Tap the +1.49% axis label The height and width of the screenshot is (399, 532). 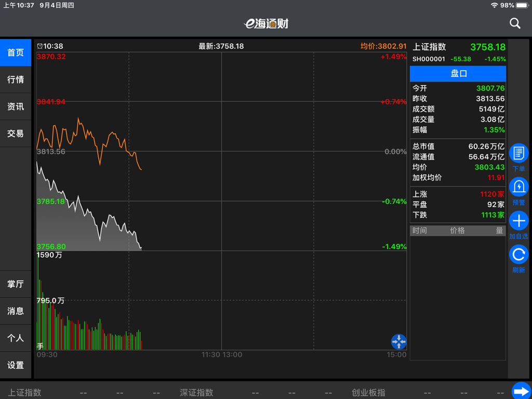click(393, 57)
